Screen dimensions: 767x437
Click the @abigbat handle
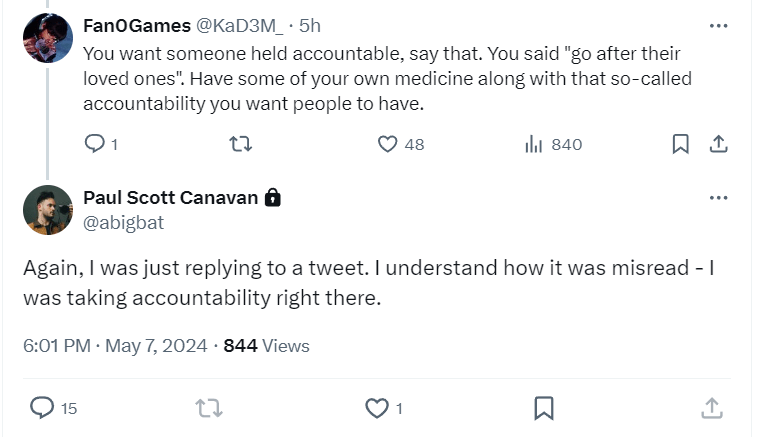pyautogui.click(x=123, y=223)
